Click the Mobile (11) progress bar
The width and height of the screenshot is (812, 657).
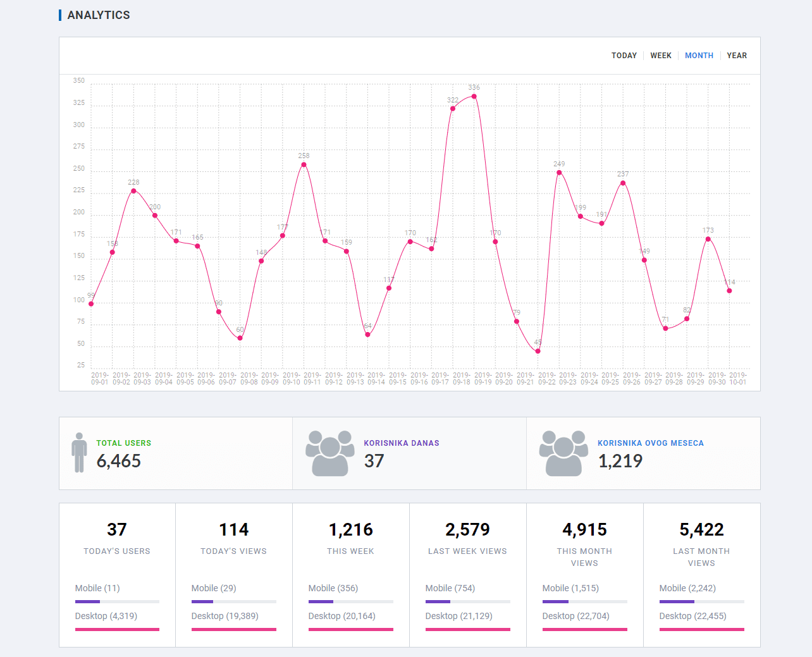[117, 601]
